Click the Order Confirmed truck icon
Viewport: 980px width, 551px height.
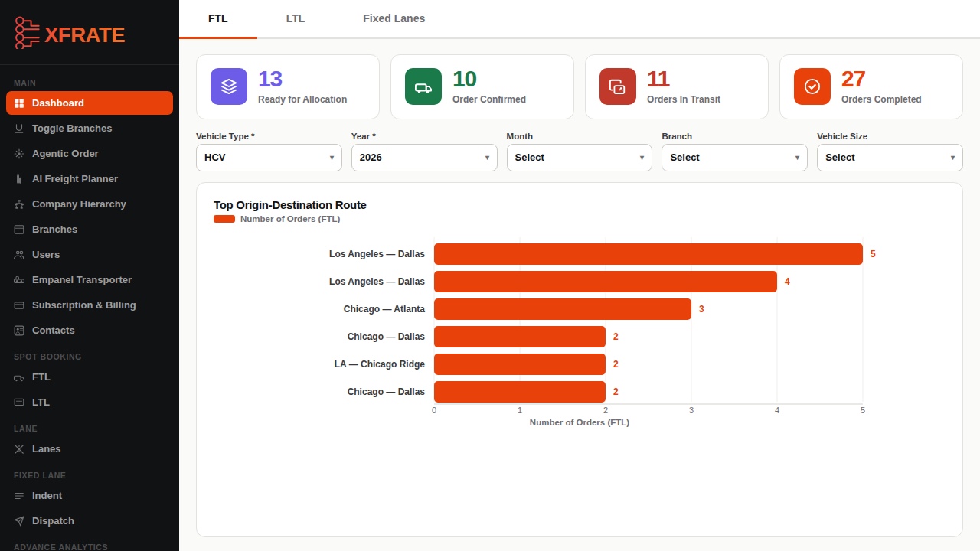point(422,86)
